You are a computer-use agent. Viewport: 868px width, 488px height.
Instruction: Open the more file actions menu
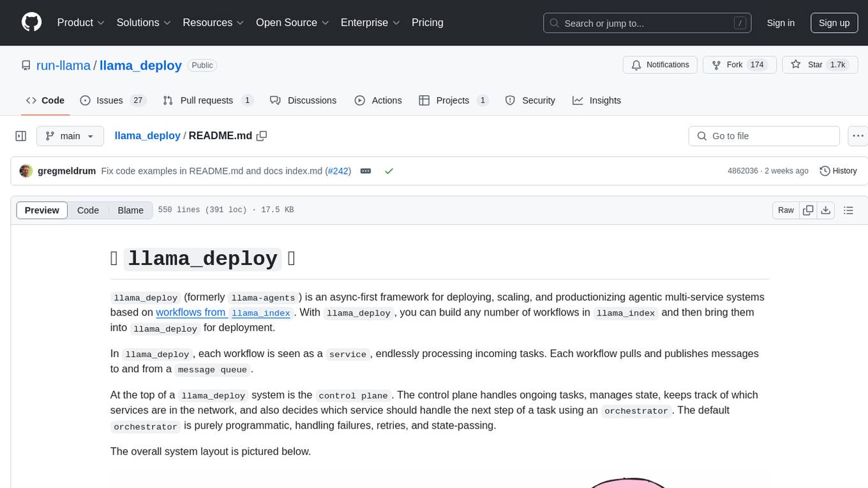pyautogui.click(x=858, y=136)
